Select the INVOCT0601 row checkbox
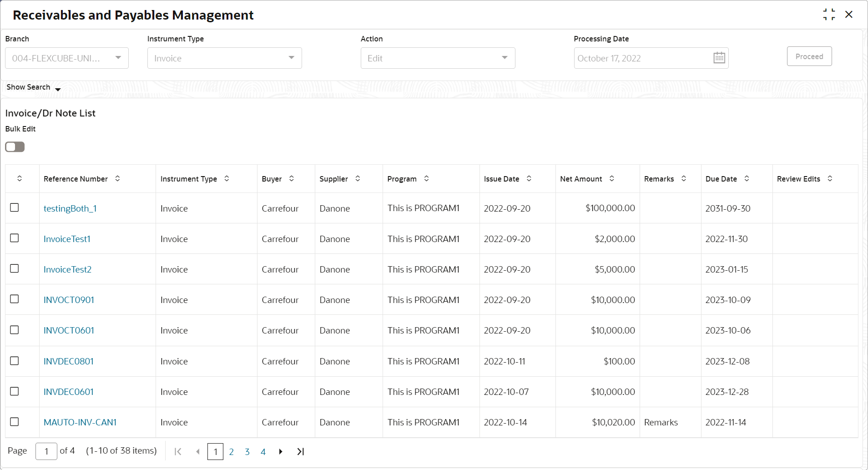The width and height of the screenshot is (868, 470). coord(15,330)
